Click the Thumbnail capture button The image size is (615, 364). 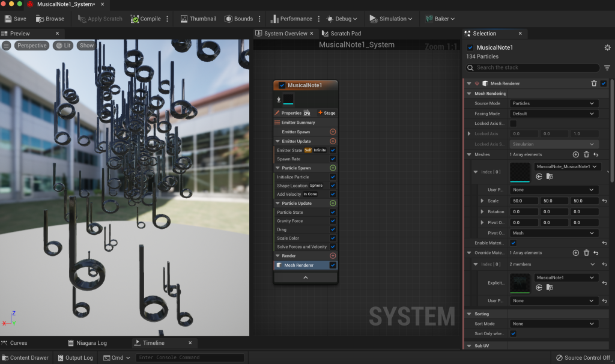point(198,19)
